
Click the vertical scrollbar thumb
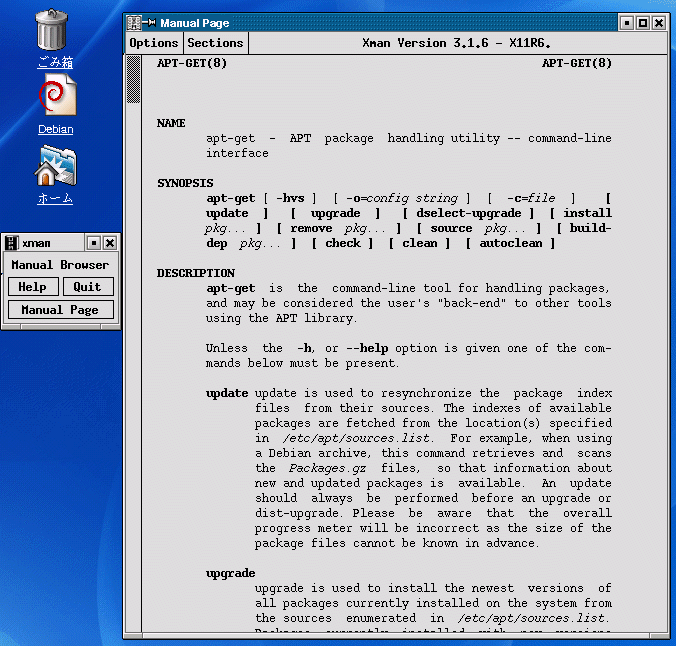134,79
